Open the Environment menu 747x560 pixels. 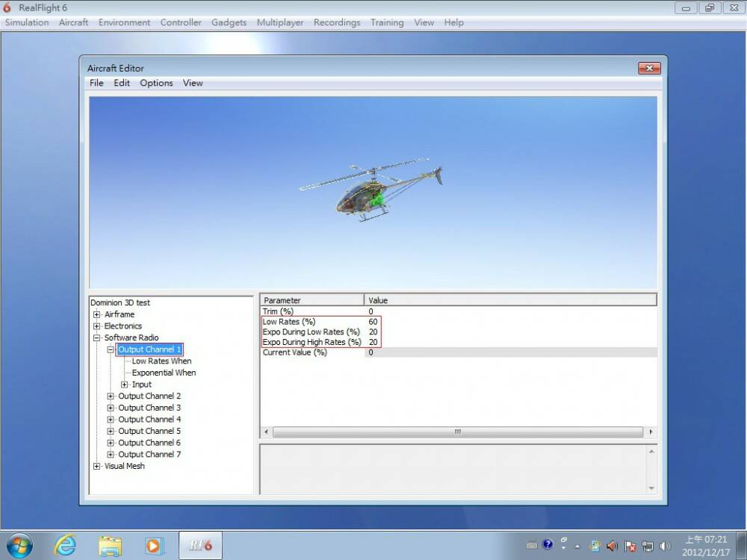tap(124, 22)
